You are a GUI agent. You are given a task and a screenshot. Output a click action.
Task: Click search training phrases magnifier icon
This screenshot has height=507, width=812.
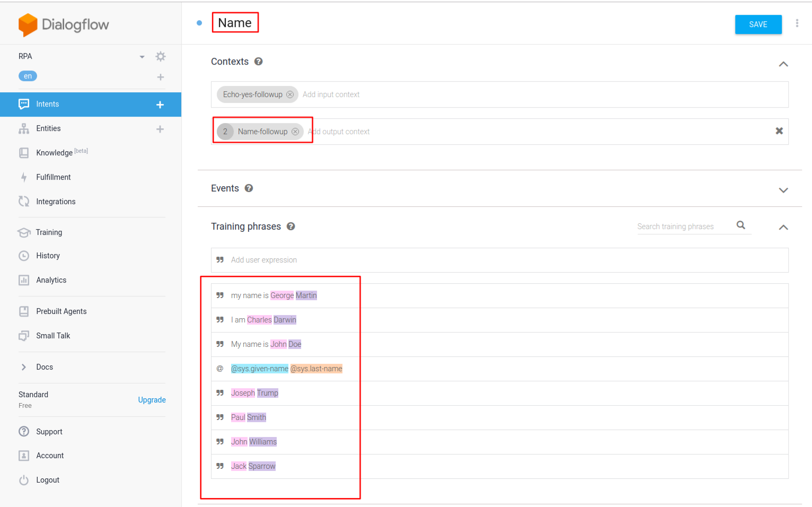point(741,225)
